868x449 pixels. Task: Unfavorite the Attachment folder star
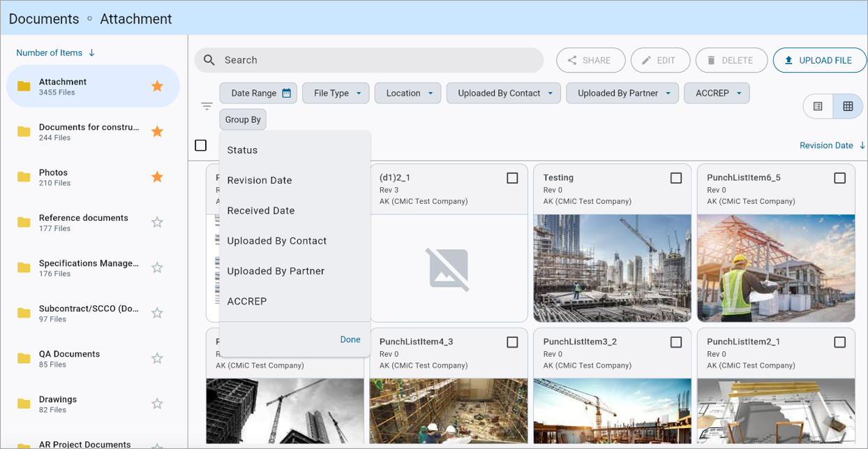(157, 86)
